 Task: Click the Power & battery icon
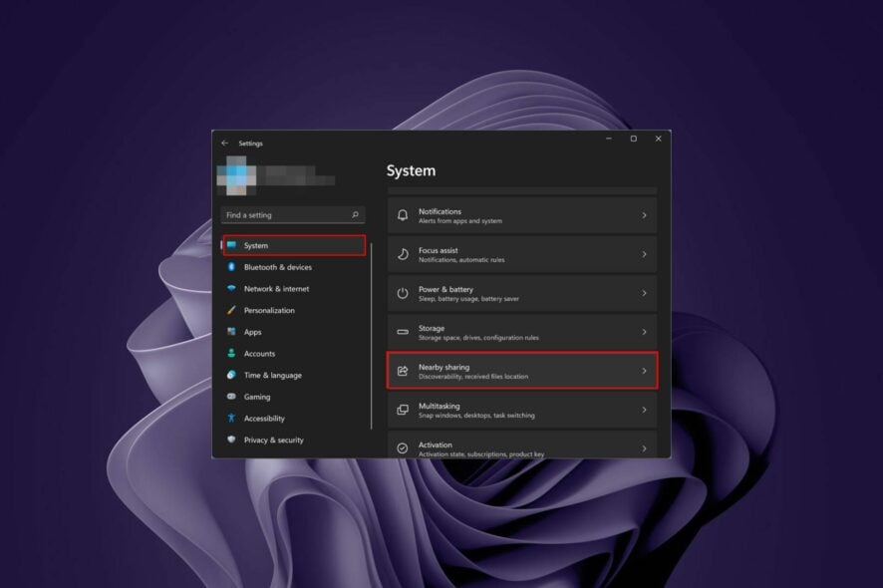pyautogui.click(x=403, y=293)
